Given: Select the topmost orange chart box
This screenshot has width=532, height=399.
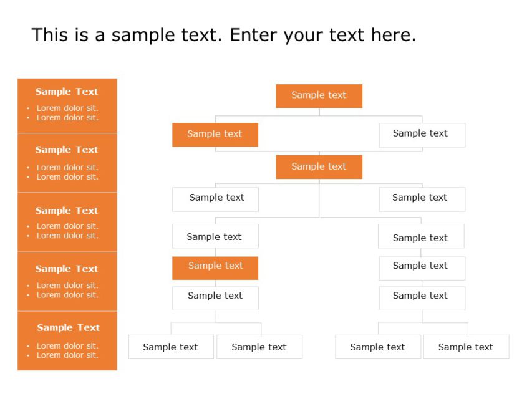Looking at the screenshot, I should pyautogui.click(x=319, y=96).
